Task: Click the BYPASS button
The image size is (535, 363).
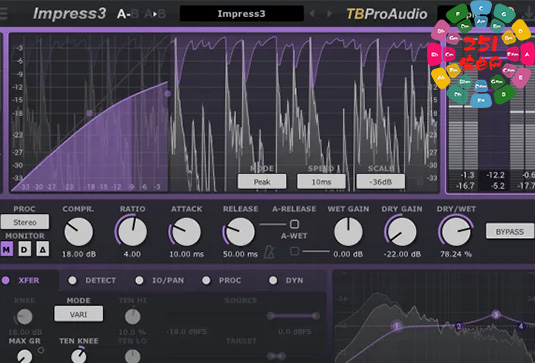Action: [x=510, y=231]
